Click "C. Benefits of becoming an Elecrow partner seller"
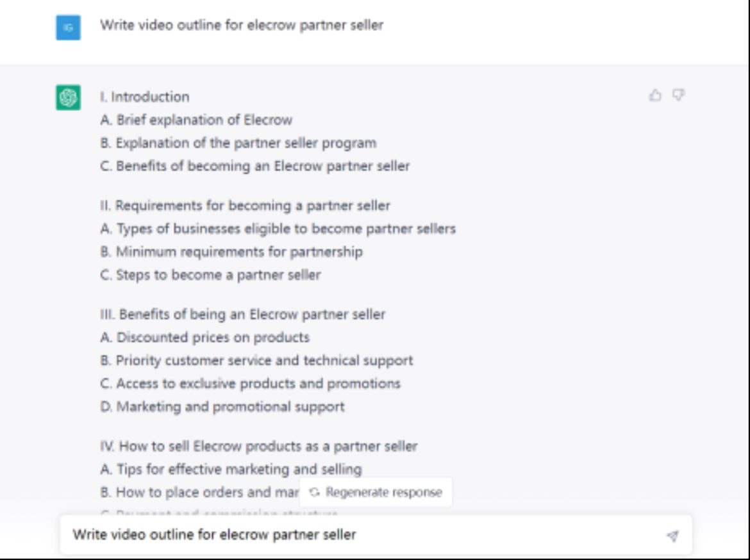750x560 pixels. tap(254, 166)
